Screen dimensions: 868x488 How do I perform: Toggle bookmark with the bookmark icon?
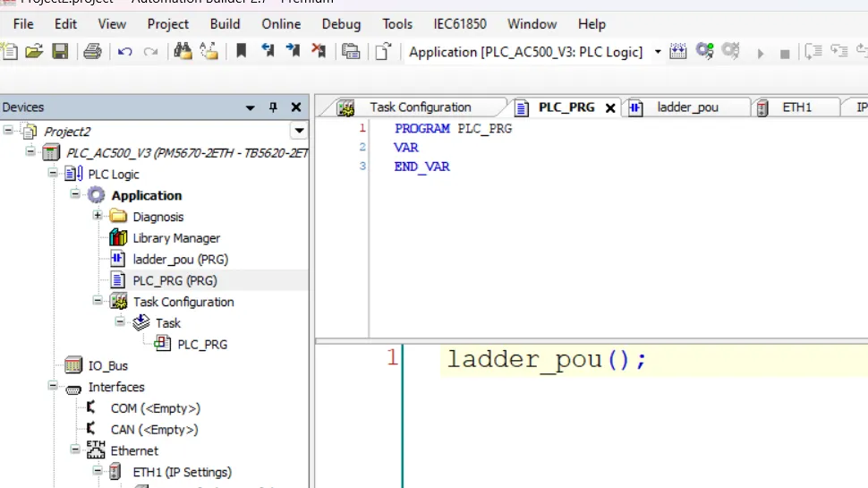242,51
